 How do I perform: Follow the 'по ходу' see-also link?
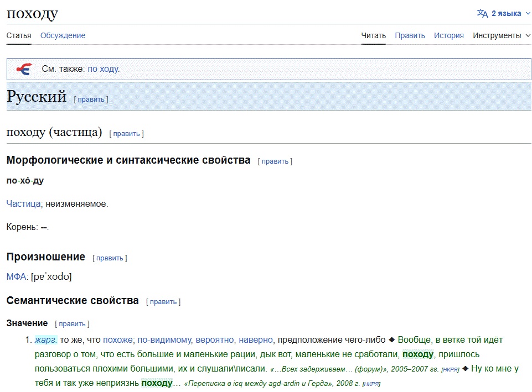pos(103,69)
